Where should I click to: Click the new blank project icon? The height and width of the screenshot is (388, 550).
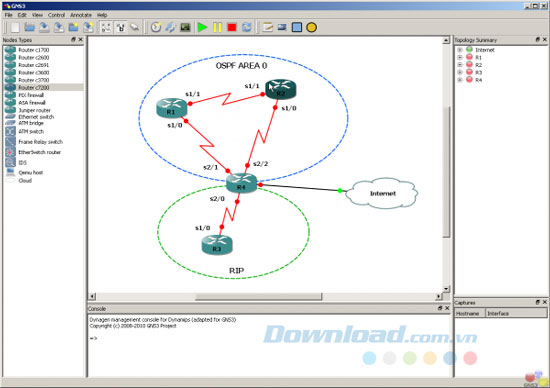point(15,27)
